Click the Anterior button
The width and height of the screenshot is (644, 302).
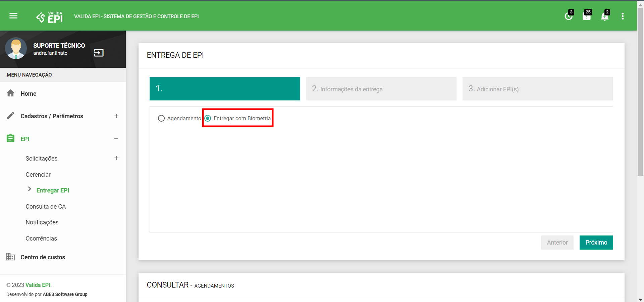(x=557, y=243)
